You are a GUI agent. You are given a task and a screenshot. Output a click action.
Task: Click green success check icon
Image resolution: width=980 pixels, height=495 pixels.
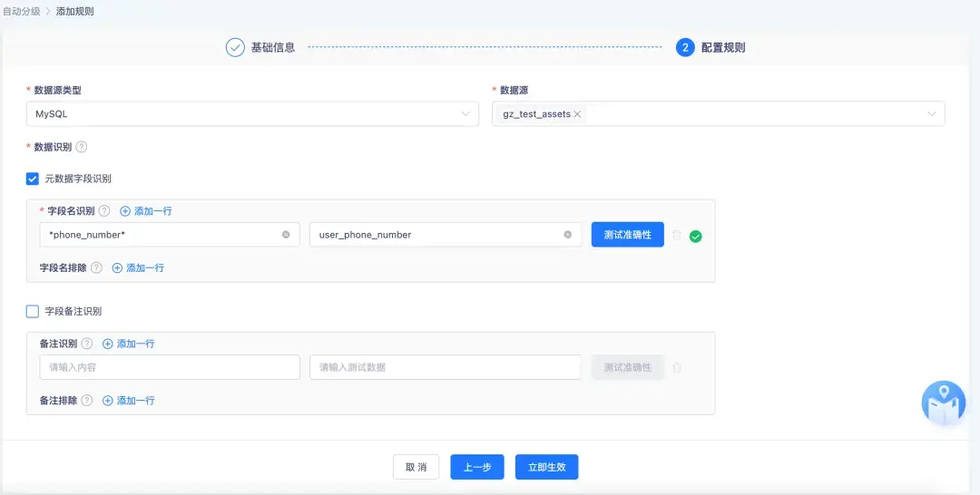pos(696,237)
